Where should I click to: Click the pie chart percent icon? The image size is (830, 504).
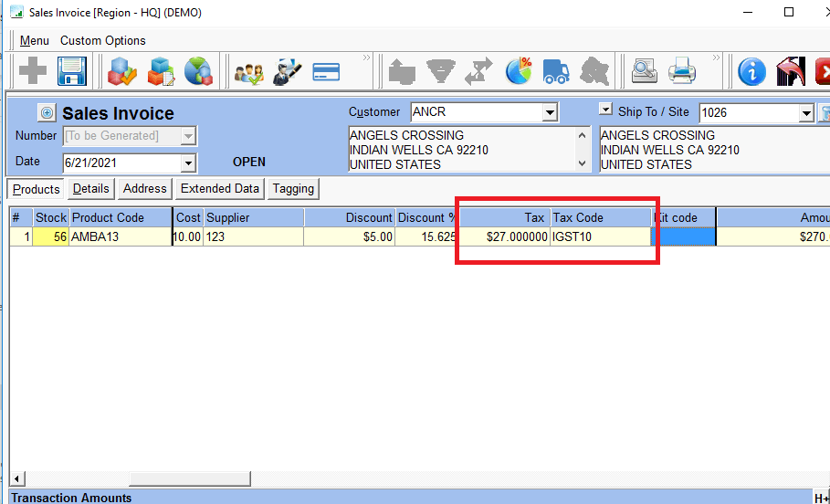519,70
